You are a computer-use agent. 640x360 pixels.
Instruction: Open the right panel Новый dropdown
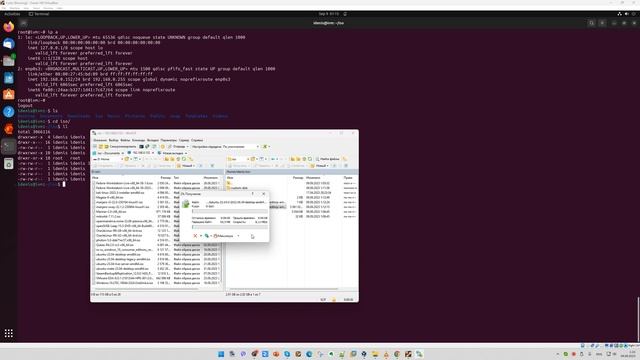tap(320, 166)
